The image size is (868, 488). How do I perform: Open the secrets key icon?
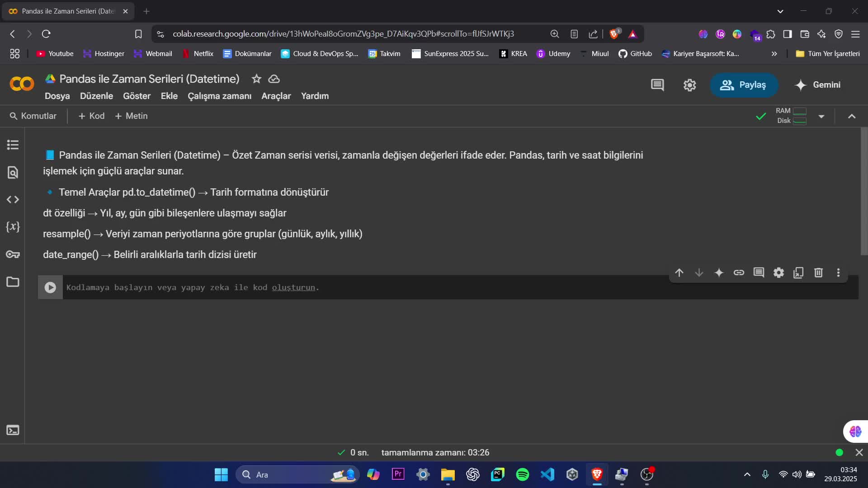[13, 254]
